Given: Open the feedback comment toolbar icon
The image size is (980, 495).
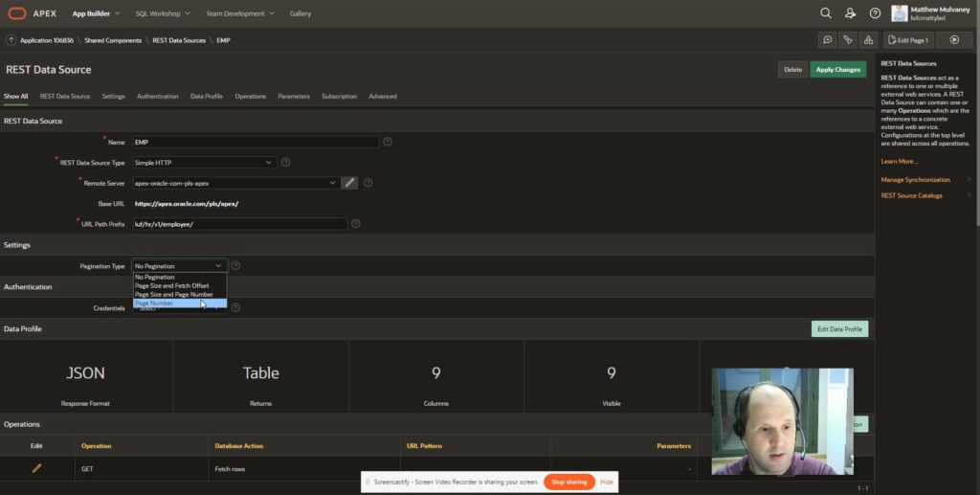Looking at the screenshot, I should 828,40.
